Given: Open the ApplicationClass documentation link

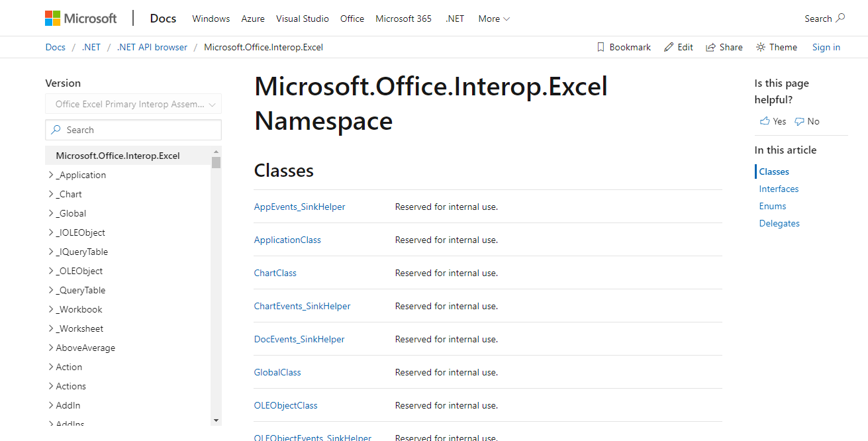Looking at the screenshot, I should 287,240.
